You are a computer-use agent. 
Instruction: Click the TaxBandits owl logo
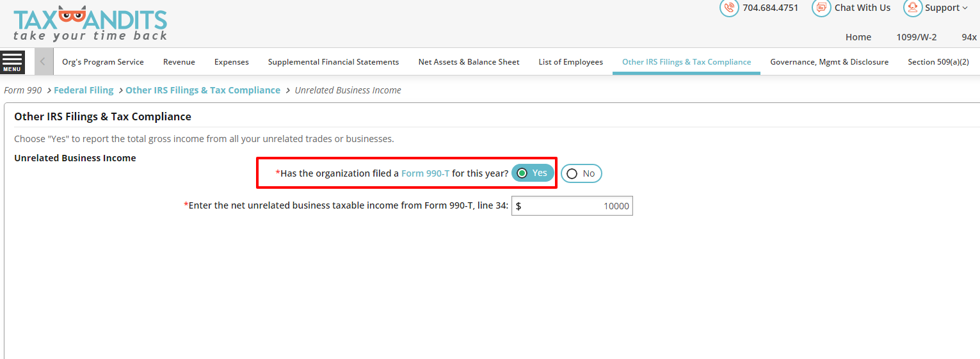tap(90, 24)
